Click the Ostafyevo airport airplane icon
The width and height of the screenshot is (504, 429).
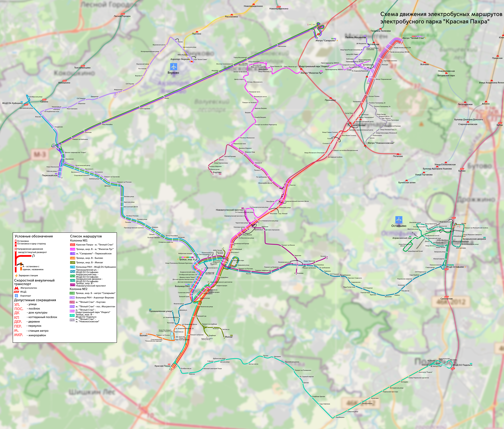click(399, 220)
